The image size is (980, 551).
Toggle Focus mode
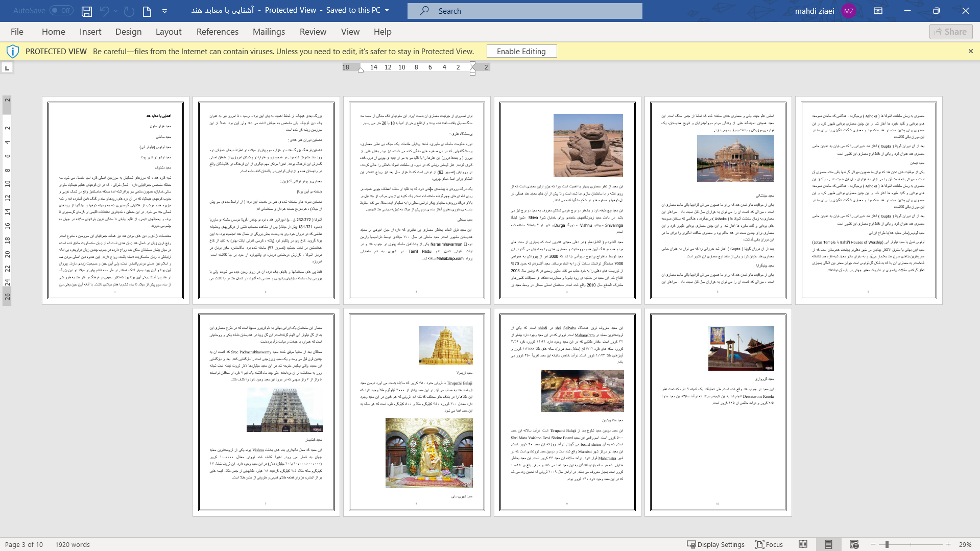coord(769,544)
